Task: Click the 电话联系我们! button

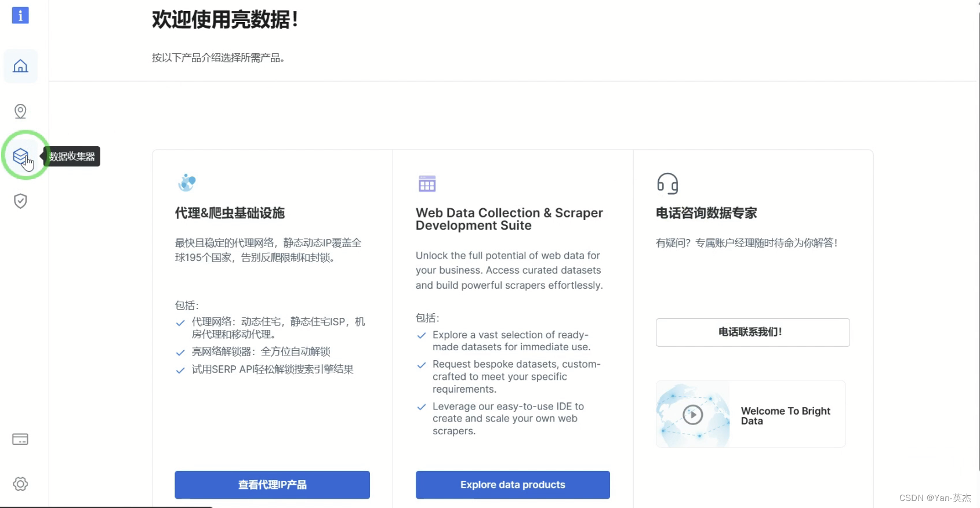Action: click(x=753, y=332)
